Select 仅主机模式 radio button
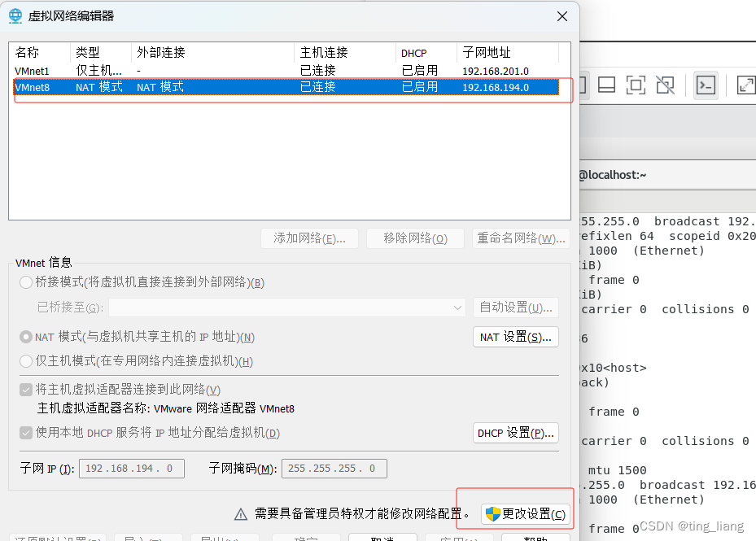The width and height of the screenshot is (756, 541). click(25, 360)
